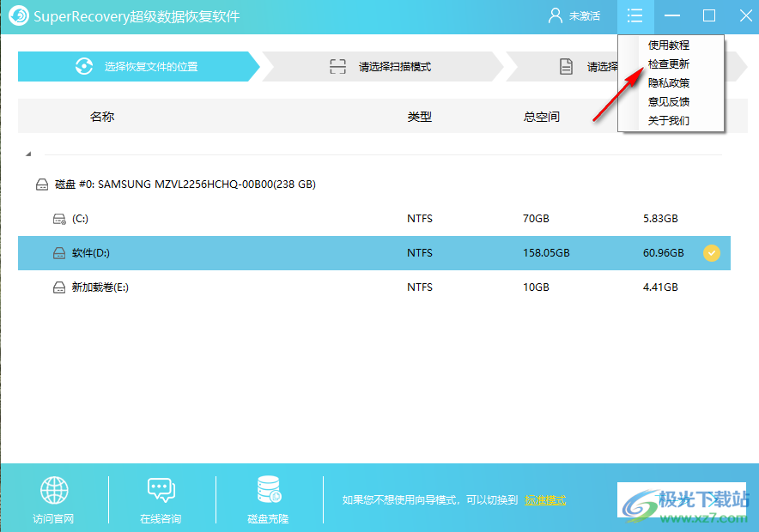Click the chat bubble icon for 在线咨询
The image size is (759, 532).
click(x=161, y=491)
